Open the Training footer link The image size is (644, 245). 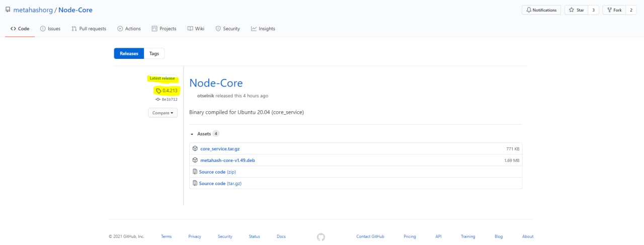pyautogui.click(x=468, y=236)
